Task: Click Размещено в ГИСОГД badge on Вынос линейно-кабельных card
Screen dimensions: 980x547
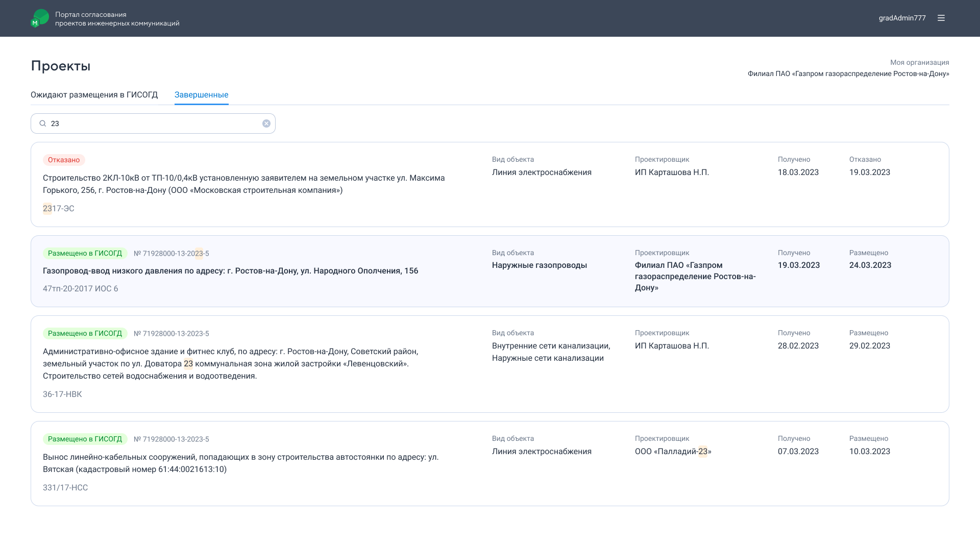Action: (85, 439)
